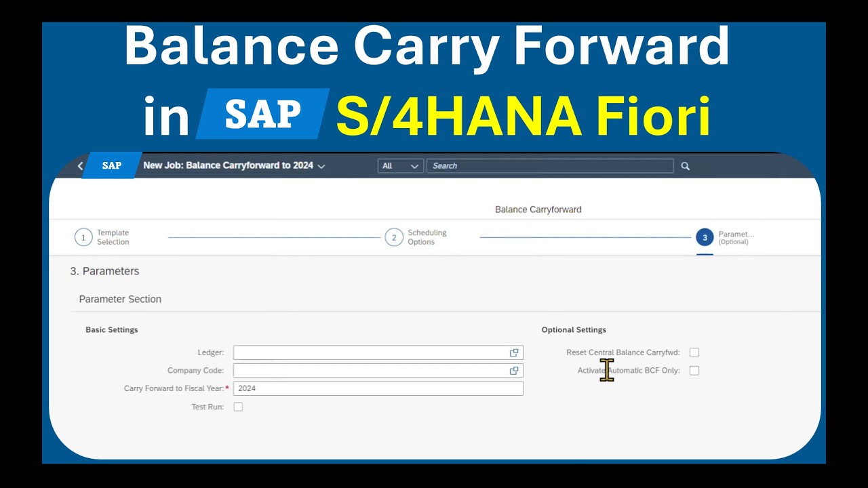The height and width of the screenshot is (488, 868).
Task: Focus the Search input field
Action: [x=550, y=166]
